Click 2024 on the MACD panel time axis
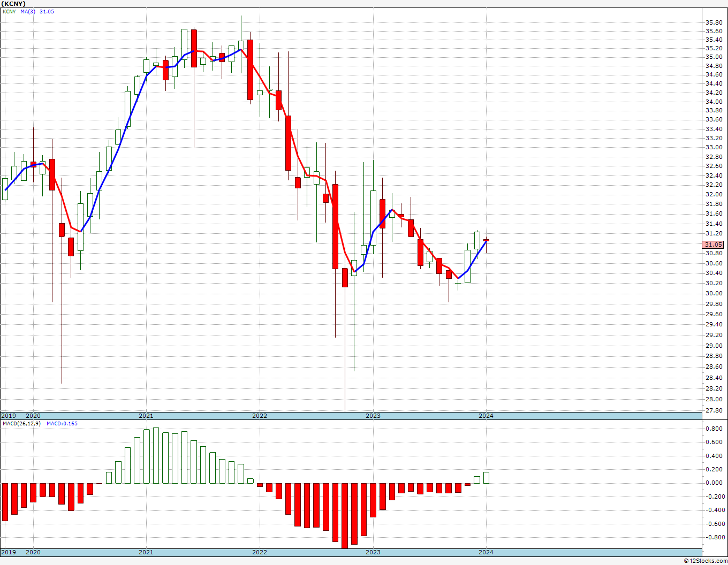Image resolution: width=728 pixels, height=565 pixels. [486, 552]
